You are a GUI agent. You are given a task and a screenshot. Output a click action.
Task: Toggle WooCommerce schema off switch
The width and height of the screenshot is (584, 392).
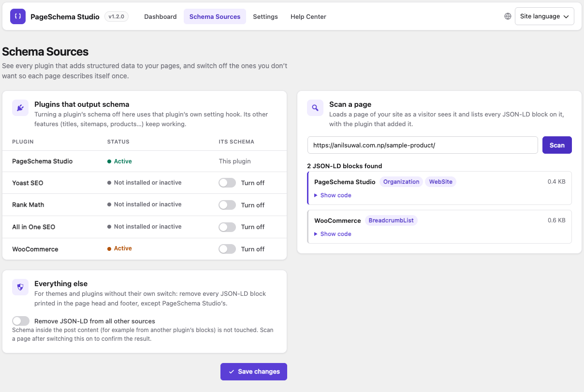tap(227, 249)
